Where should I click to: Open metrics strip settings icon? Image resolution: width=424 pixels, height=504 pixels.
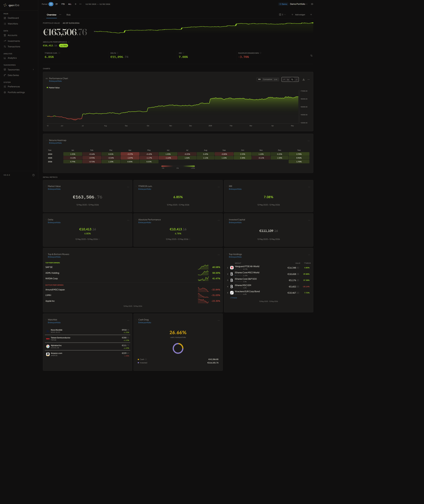[x=311, y=55]
